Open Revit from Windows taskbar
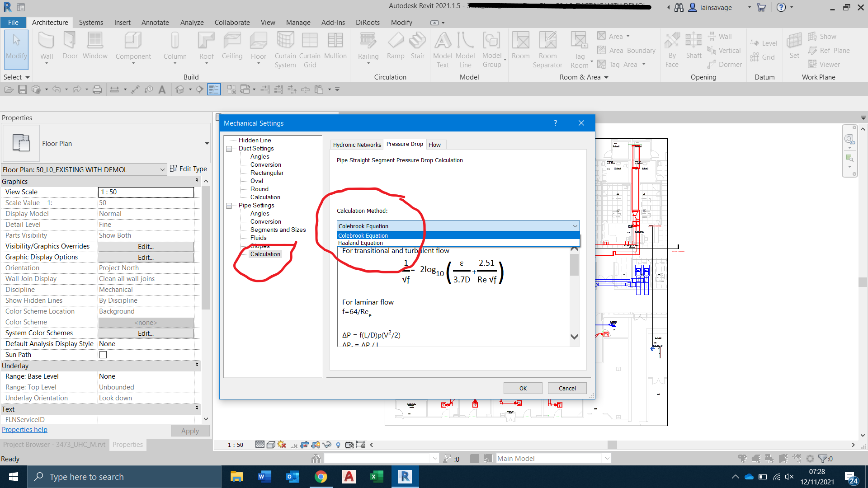Viewport: 868px width, 488px height. point(405,477)
